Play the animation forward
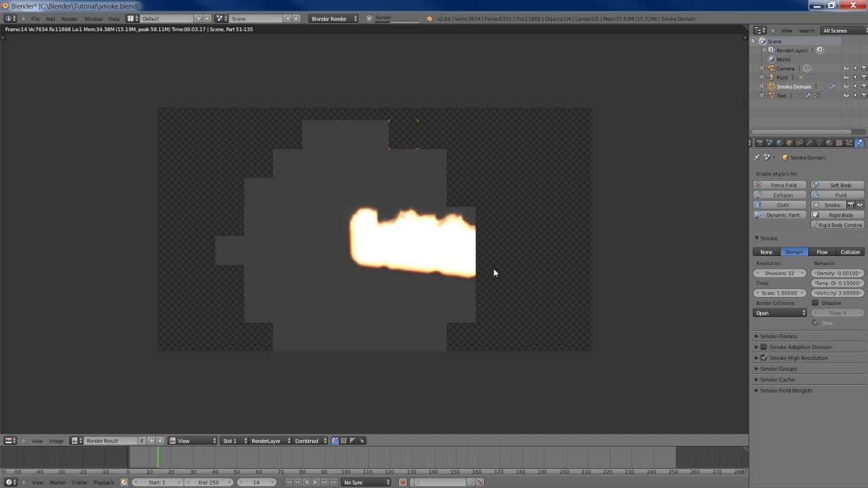 click(315, 483)
